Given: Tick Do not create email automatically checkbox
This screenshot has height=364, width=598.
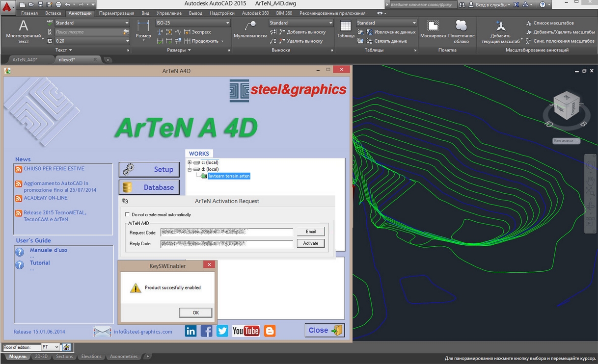Looking at the screenshot, I should click(128, 215).
